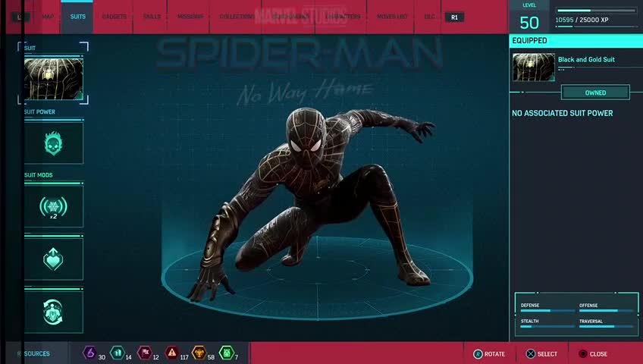The height and width of the screenshot is (364, 643).
Task: Click the XP progress bar
Action: coord(596,11)
